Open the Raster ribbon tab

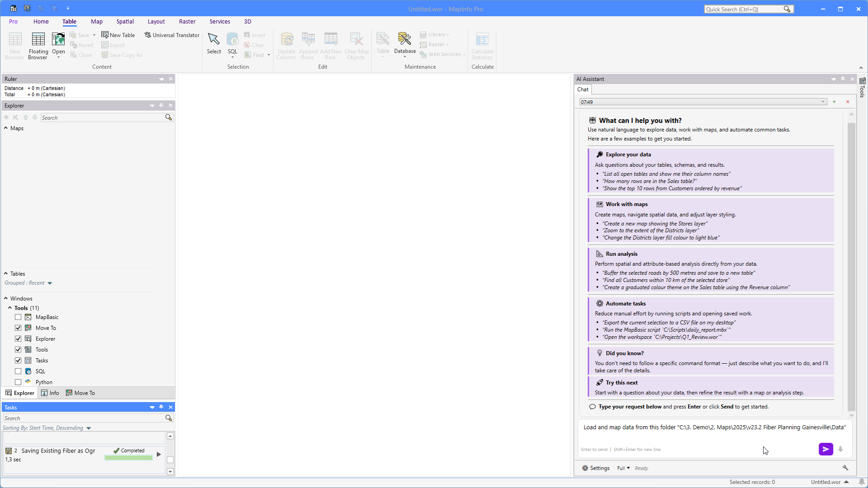[x=187, y=21]
